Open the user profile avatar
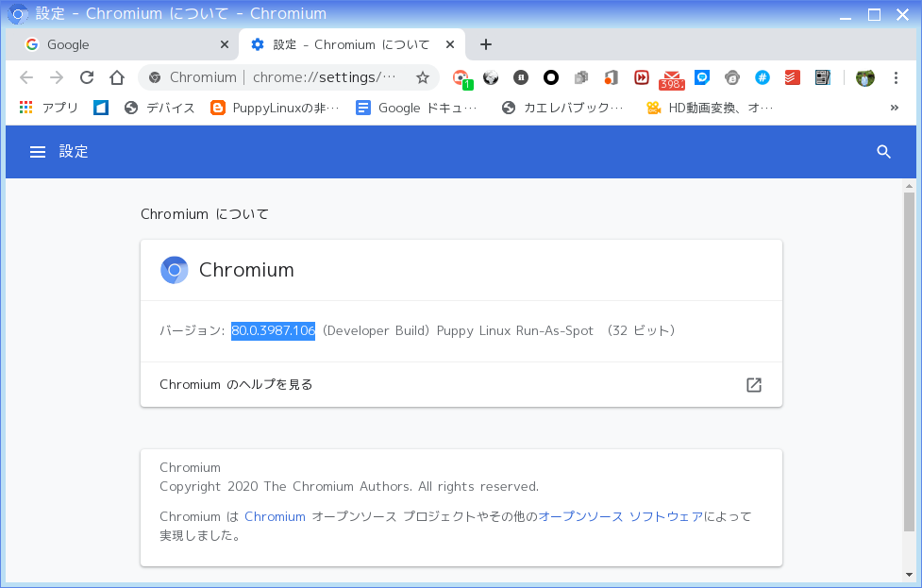 865,77
